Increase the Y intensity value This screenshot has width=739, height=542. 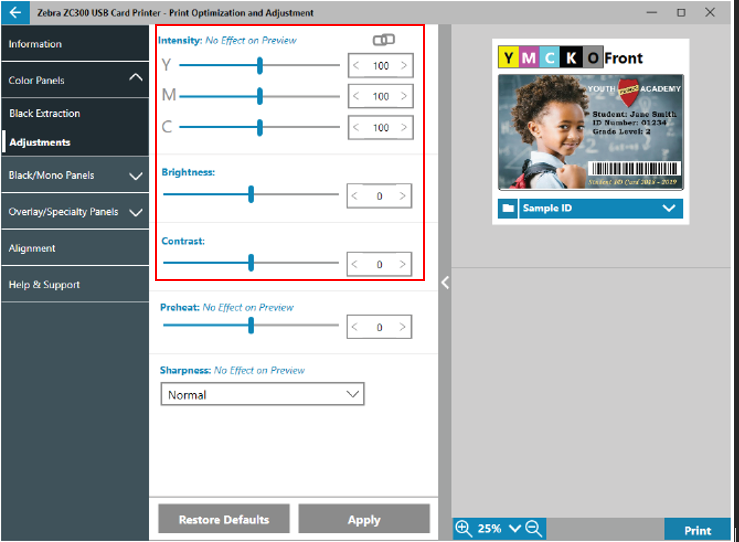tap(404, 66)
